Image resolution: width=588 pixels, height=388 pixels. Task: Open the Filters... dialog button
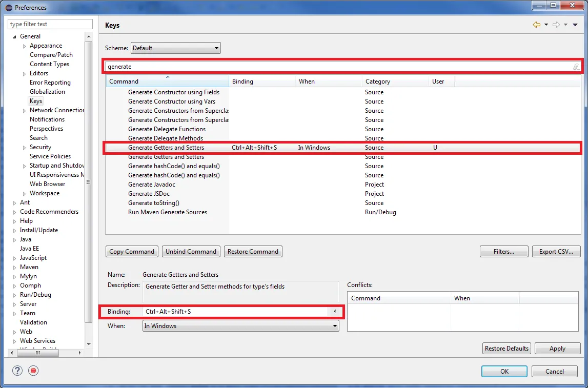(x=504, y=252)
